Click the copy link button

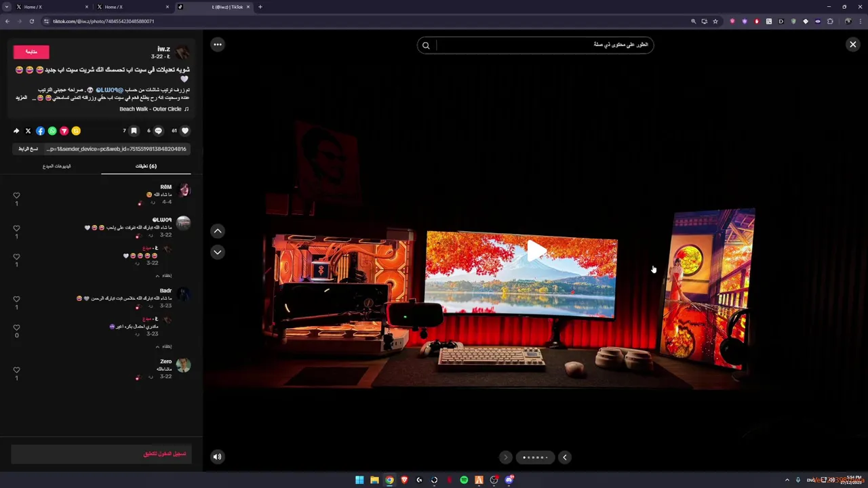point(28,149)
